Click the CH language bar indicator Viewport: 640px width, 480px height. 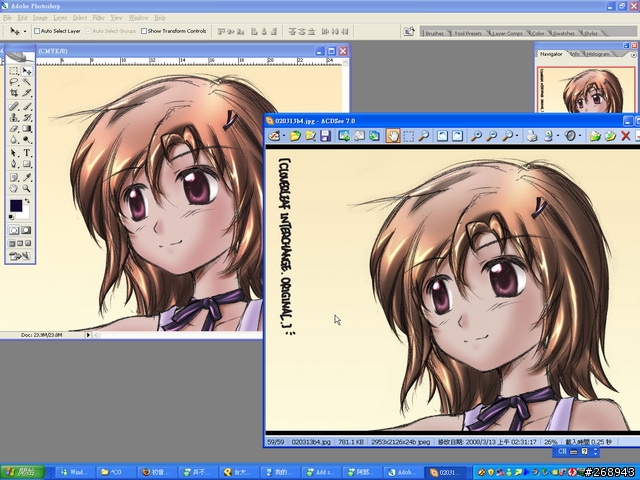(x=562, y=451)
